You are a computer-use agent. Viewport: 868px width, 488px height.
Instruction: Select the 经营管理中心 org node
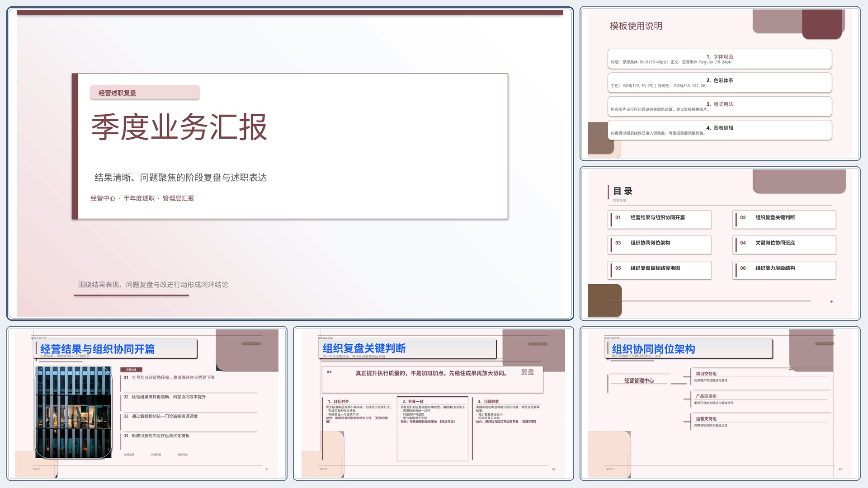(x=639, y=380)
